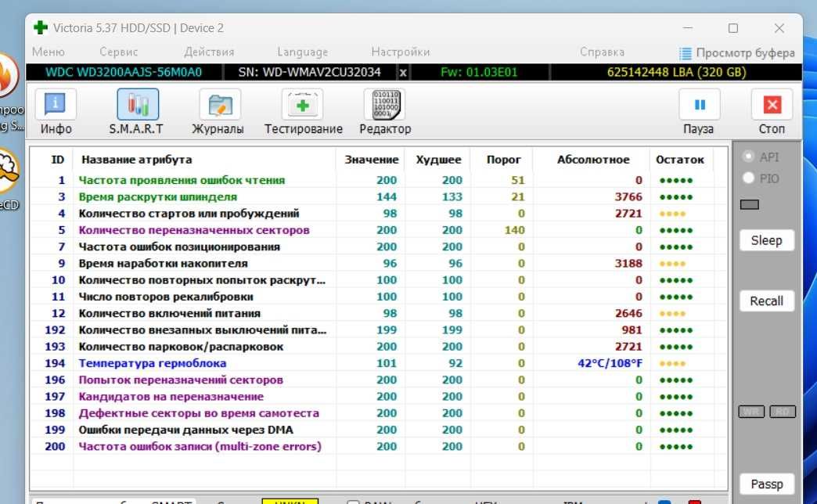Click the Passp button

click(766, 484)
